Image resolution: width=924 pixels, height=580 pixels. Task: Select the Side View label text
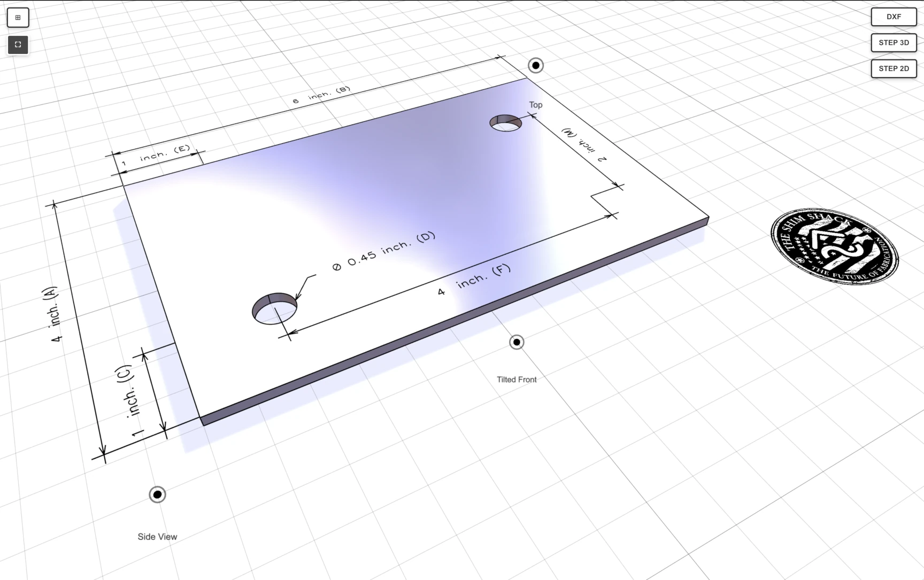click(157, 536)
